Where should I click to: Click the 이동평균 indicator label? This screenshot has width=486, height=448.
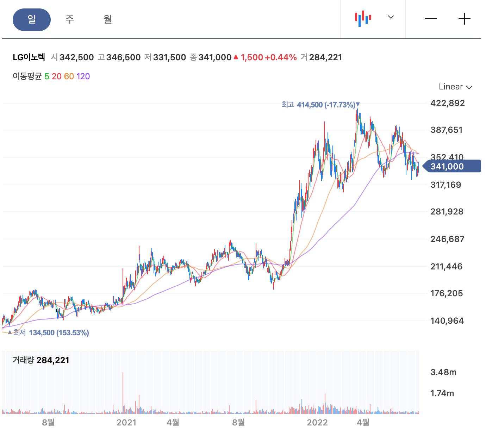(27, 76)
